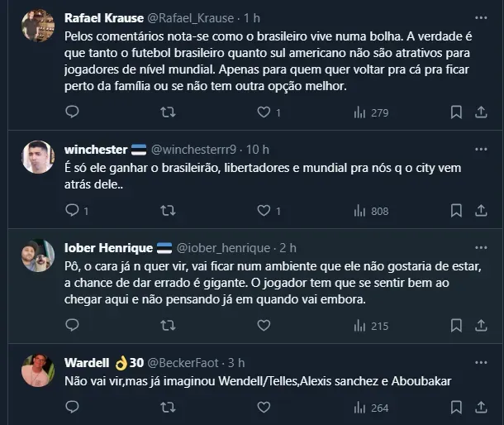This screenshot has width=504, height=425.
Task: Share Wardell's tweet
Action: pos(481,407)
